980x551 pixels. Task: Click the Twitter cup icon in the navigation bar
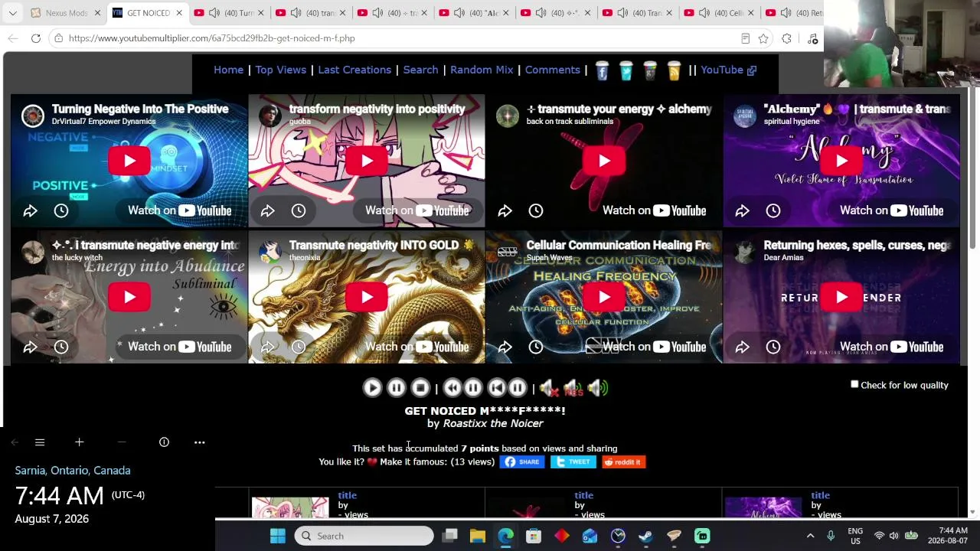(x=626, y=70)
